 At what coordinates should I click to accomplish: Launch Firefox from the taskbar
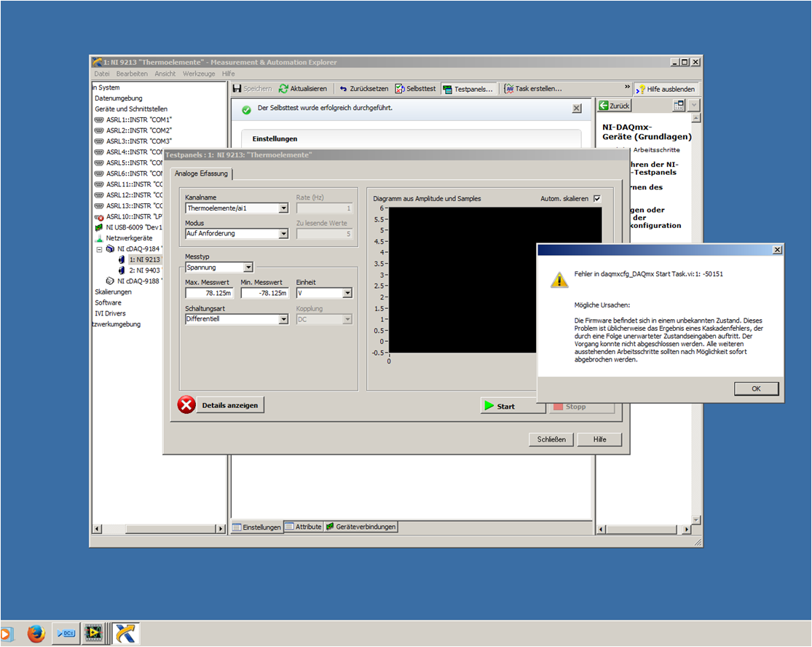(x=36, y=633)
